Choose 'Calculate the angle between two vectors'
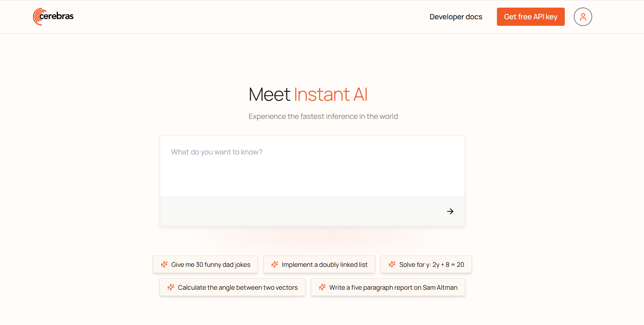 click(x=232, y=287)
